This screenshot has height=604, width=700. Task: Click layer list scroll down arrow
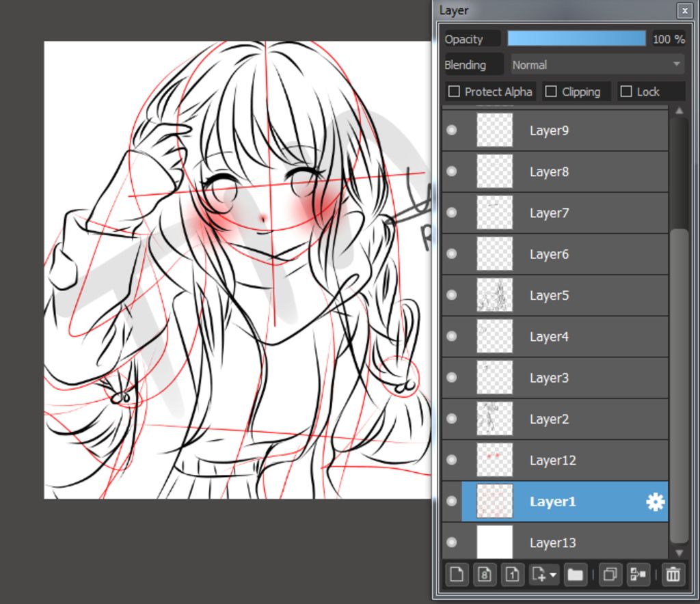click(679, 553)
